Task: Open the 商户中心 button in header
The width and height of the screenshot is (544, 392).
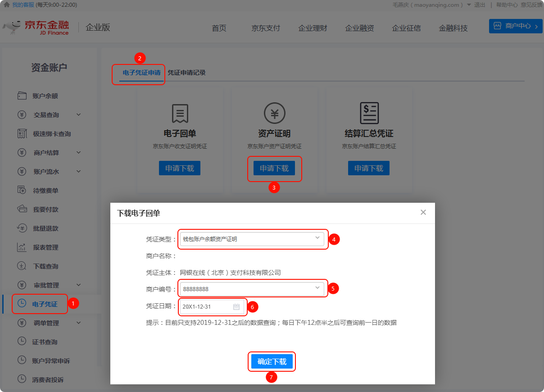Action: click(x=515, y=26)
